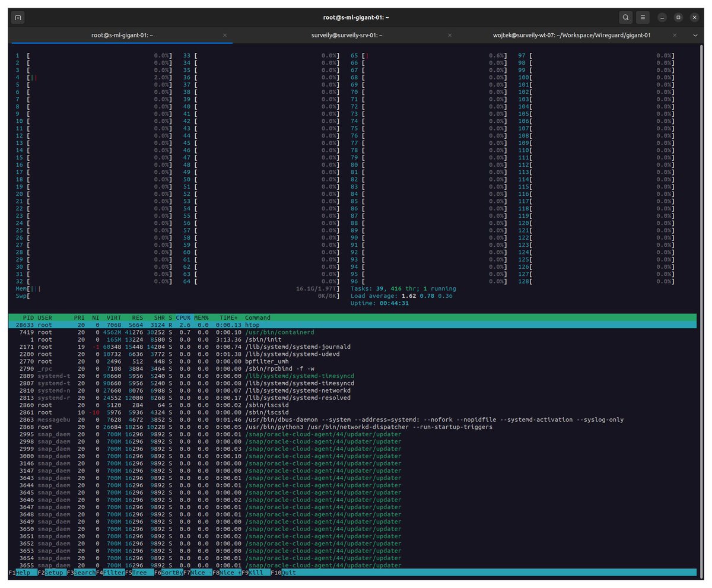Select the systemd-journald process row
Screen dimensions: 712x588
tap(352, 347)
